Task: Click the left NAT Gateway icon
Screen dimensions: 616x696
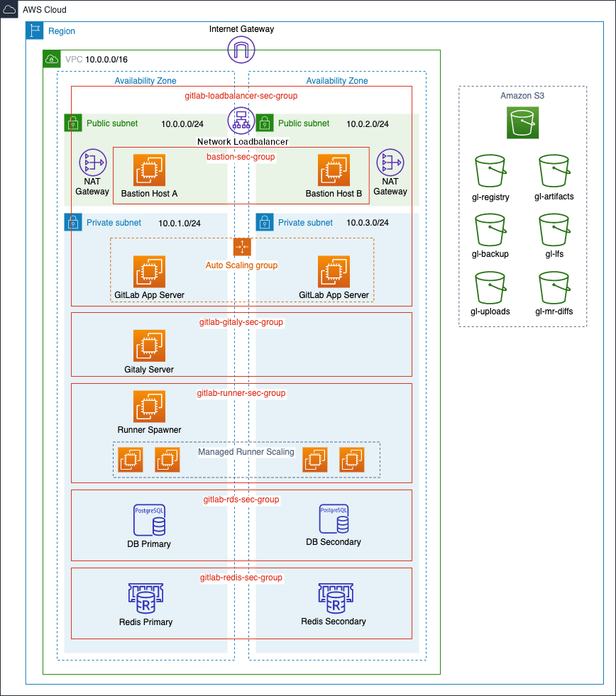Action: (92, 162)
